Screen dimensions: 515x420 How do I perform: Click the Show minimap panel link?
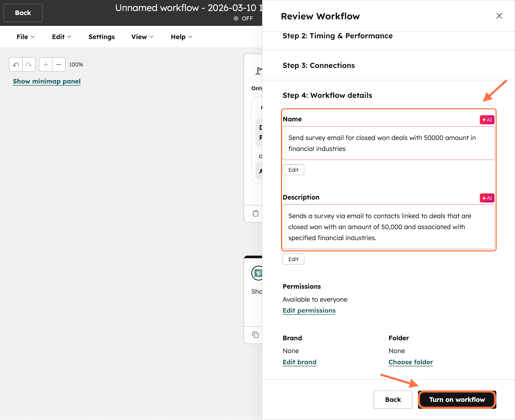(x=47, y=81)
